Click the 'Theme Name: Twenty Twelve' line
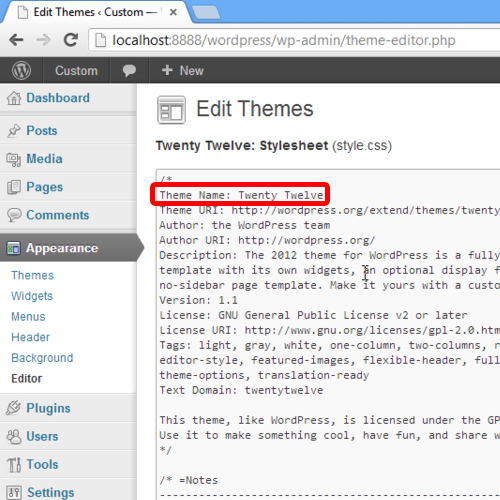The height and width of the screenshot is (500, 500). pos(241,195)
